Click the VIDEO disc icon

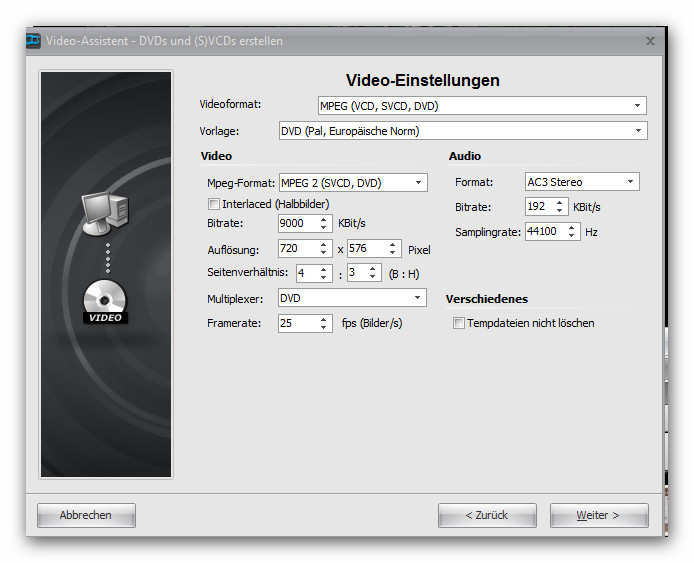[x=105, y=301]
